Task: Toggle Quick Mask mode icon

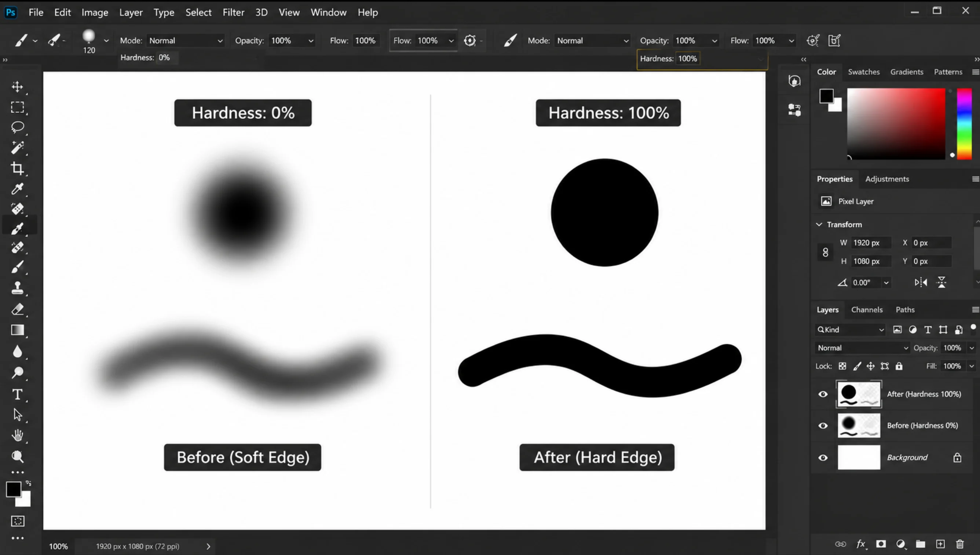Action: 18,521
